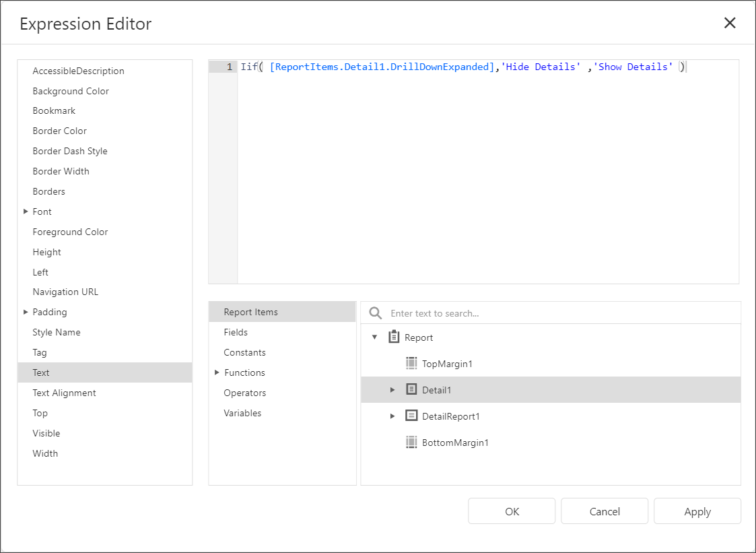The width and height of the screenshot is (756, 553).
Task: Expand the Padding property group
Action: click(x=26, y=312)
